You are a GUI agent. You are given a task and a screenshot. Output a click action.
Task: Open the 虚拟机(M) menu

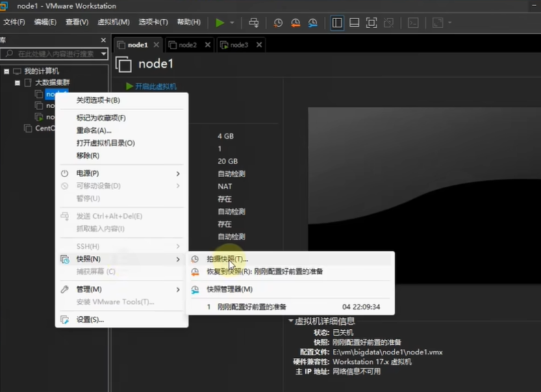[x=114, y=23]
